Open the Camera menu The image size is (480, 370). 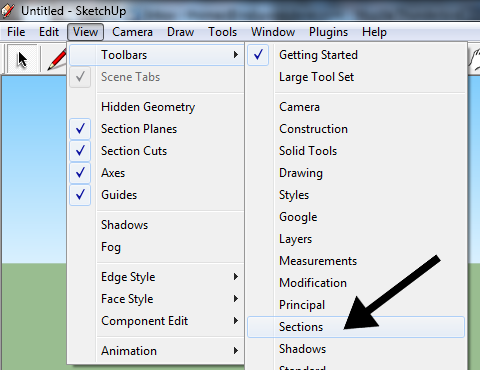coord(132,32)
